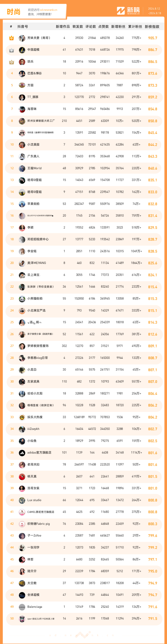Click 小熊猫街拍 panda avatar

tap(22, 299)
